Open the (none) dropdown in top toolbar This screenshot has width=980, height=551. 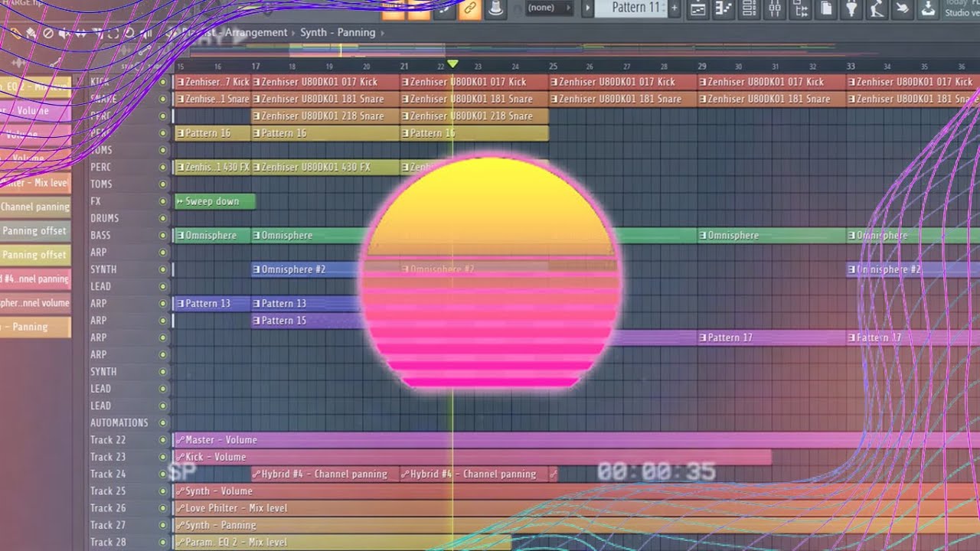(x=549, y=8)
